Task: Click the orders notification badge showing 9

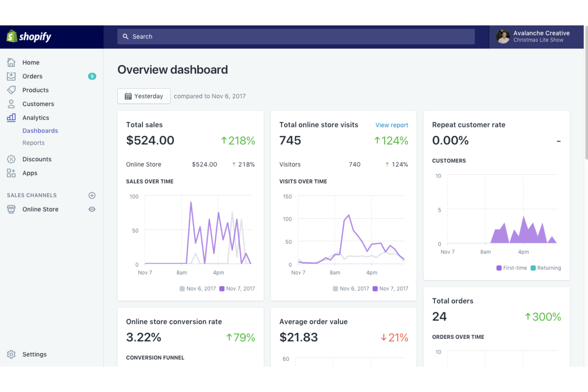Action: coord(92,76)
